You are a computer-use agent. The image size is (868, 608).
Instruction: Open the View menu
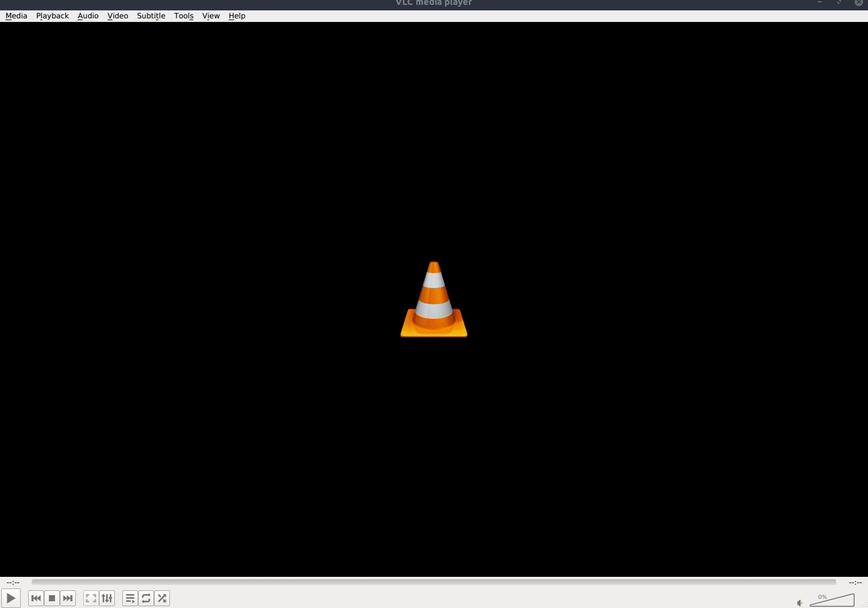pyautogui.click(x=210, y=15)
